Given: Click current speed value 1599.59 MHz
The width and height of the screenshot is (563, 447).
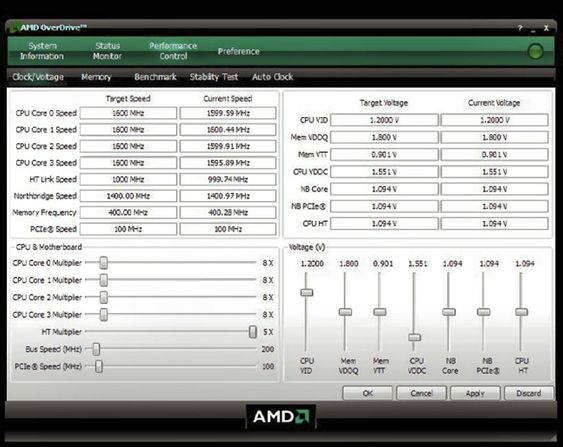Looking at the screenshot, I should [x=228, y=113].
